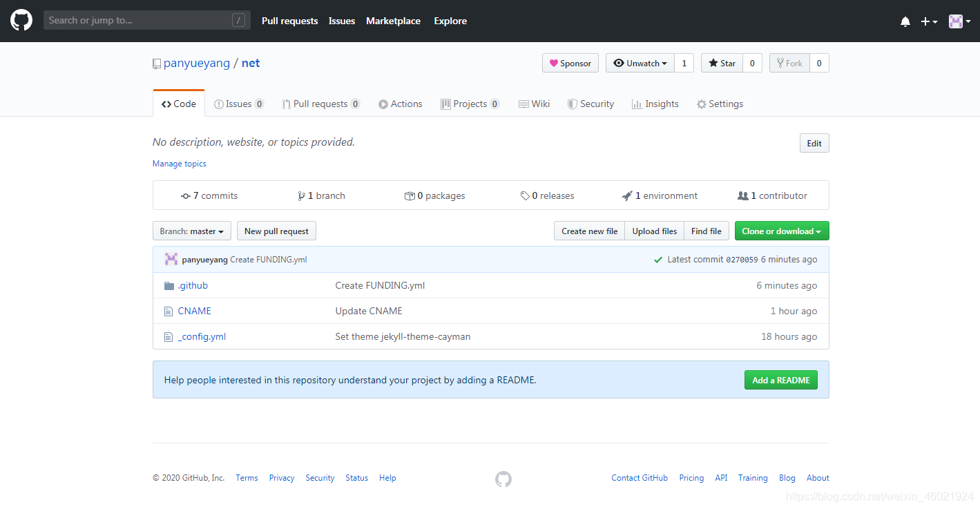Click the CNAME file icon
Screen dimensions: 980x509
point(169,311)
